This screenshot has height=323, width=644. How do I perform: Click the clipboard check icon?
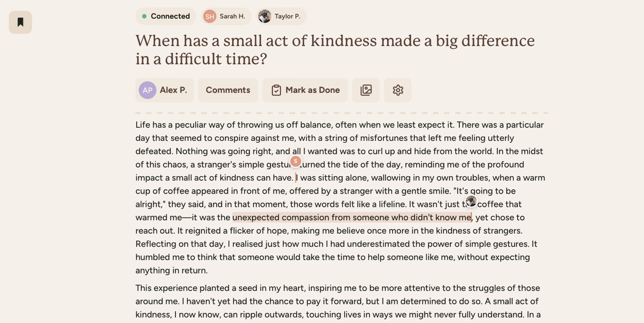(x=276, y=90)
